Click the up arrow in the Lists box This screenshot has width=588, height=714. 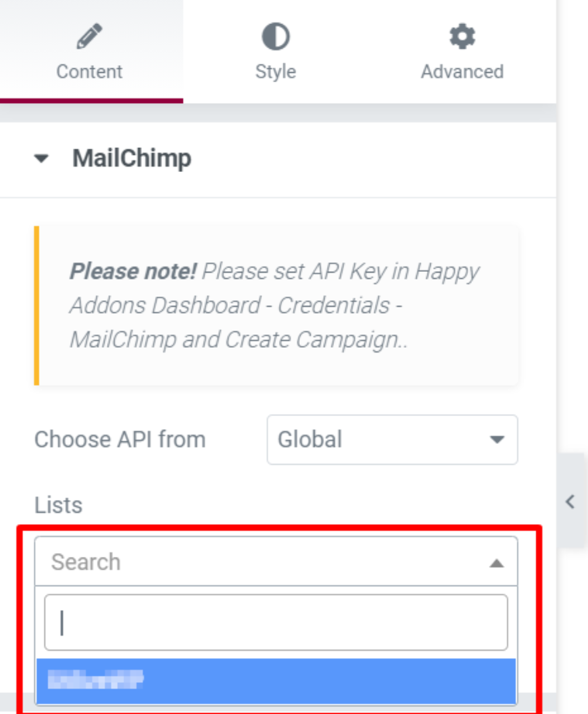497,563
